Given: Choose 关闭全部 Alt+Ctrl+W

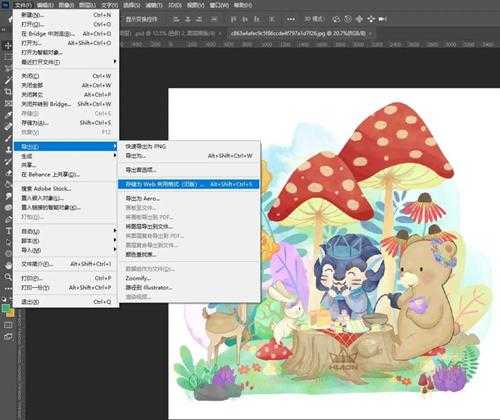Looking at the screenshot, I should [x=66, y=85].
